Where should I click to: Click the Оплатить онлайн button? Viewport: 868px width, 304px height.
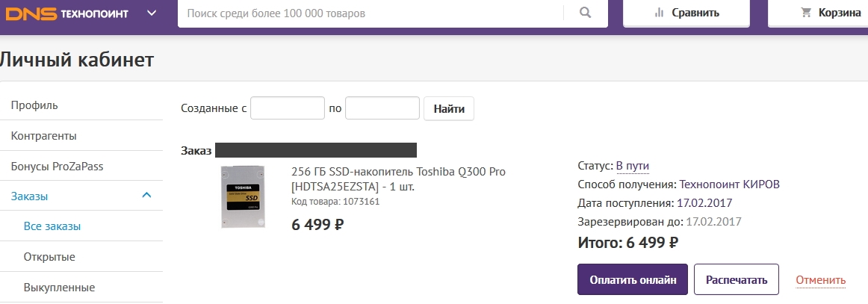[633, 279]
